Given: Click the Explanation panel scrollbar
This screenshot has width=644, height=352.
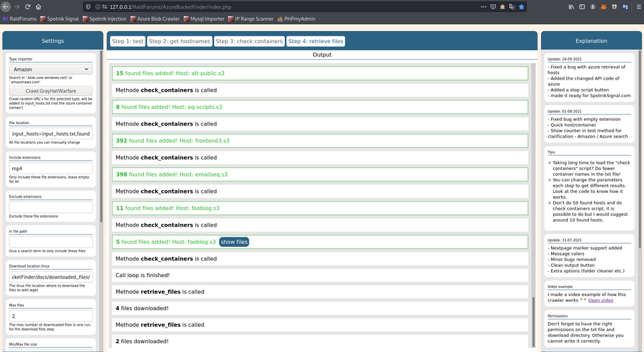Looking at the screenshot, I should coord(640,149).
